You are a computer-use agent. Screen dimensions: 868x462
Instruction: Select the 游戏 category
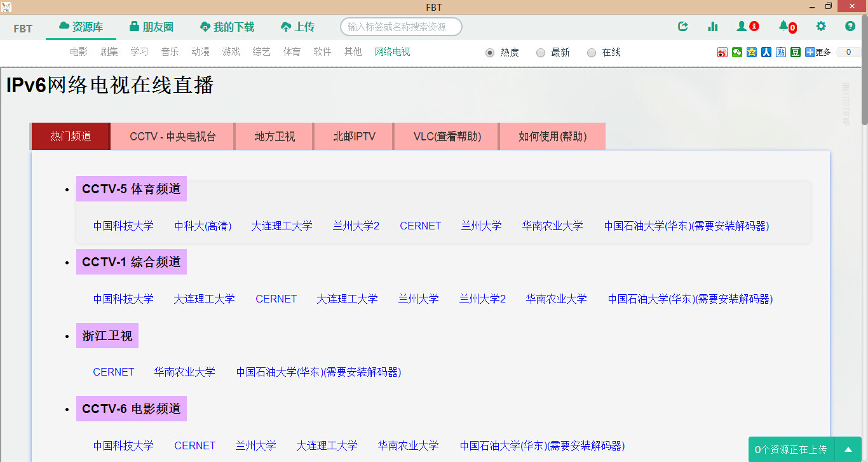point(231,52)
